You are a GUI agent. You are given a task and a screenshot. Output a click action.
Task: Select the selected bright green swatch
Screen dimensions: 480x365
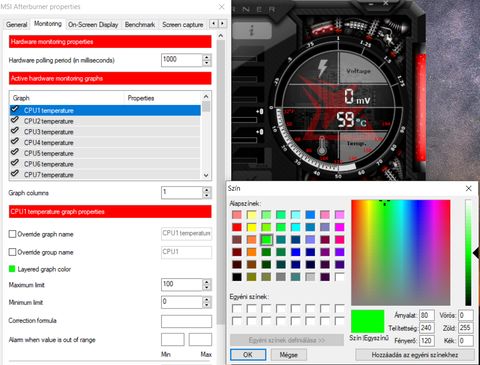(x=266, y=240)
